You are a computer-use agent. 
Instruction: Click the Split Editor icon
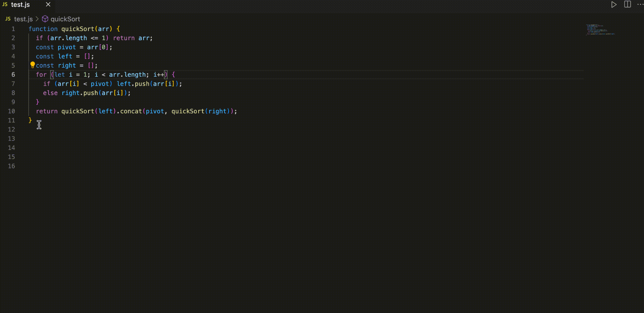click(x=627, y=4)
